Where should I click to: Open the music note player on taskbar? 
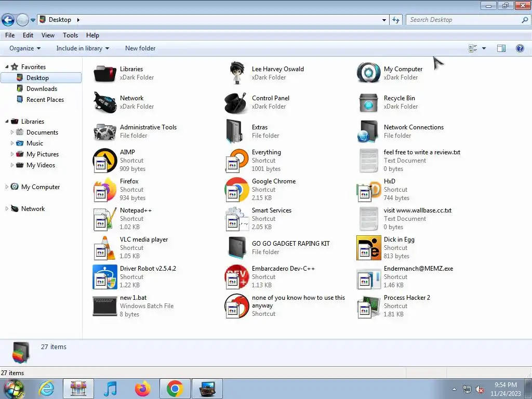pyautogui.click(x=110, y=389)
